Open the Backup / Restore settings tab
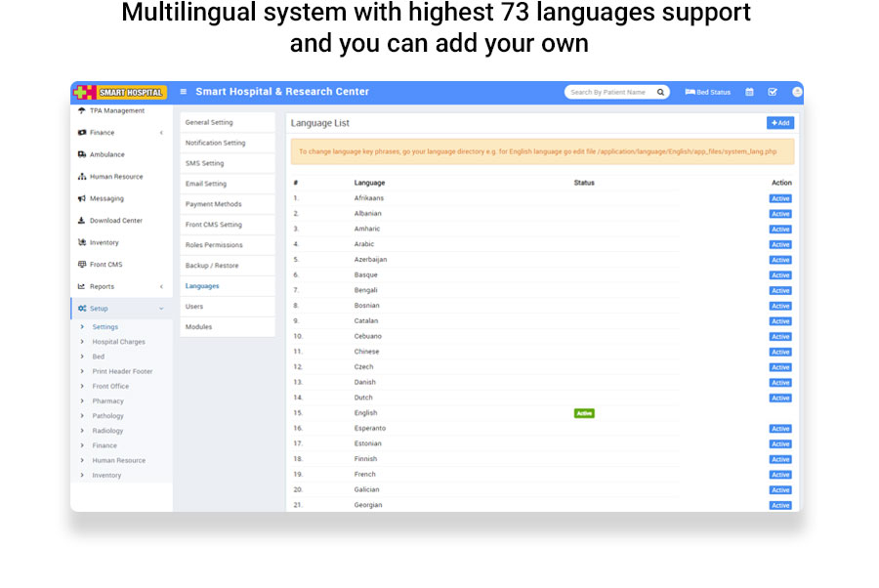879x588 pixels. tap(212, 266)
